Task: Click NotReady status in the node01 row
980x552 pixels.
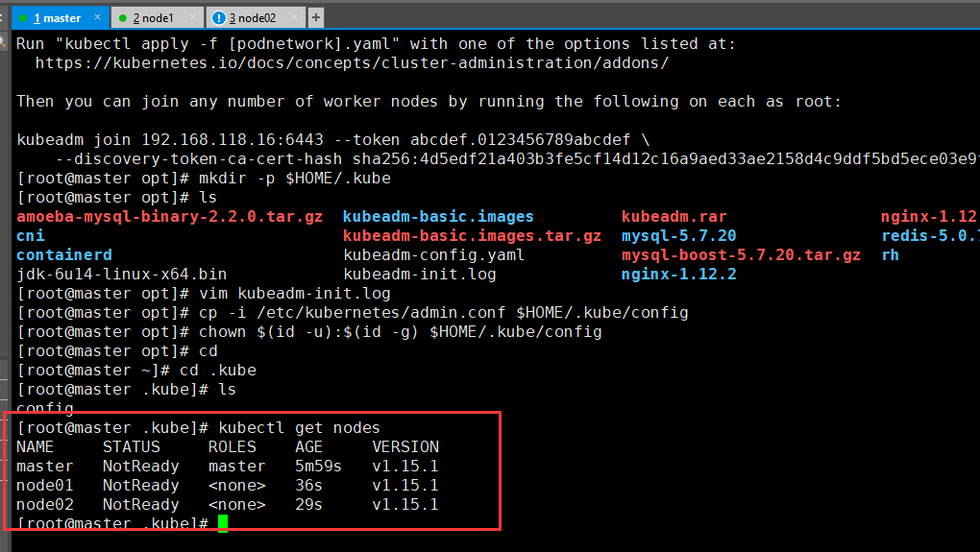Action: point(140,485)
